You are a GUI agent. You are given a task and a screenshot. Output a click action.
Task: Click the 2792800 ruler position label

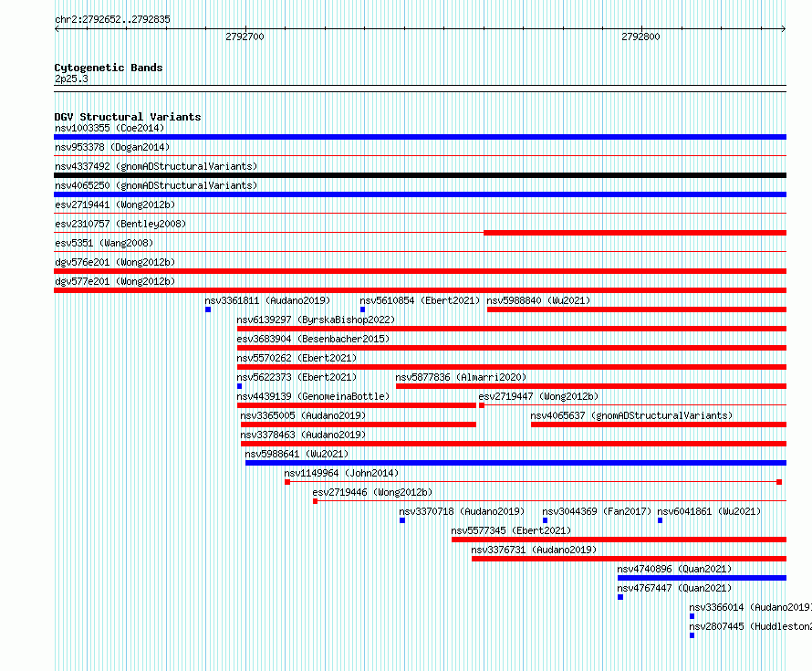641,37
